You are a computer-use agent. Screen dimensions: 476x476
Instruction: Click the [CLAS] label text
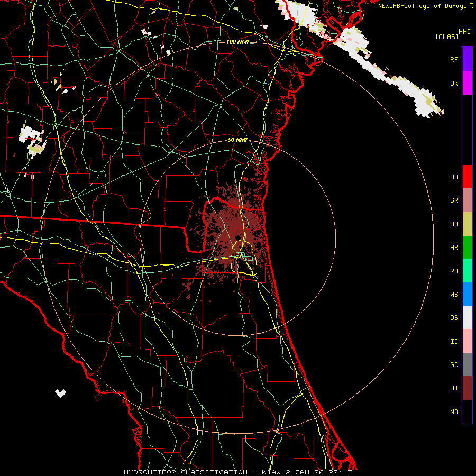447,36
